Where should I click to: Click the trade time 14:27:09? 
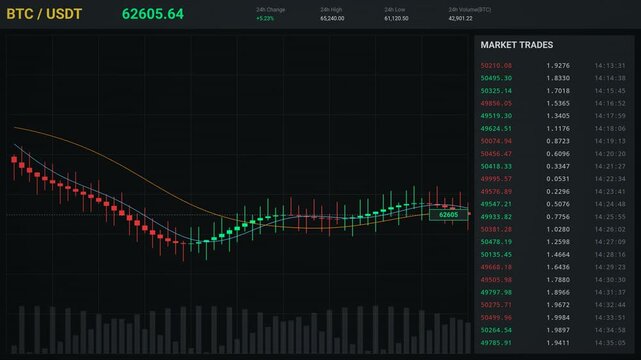point(610,241)
